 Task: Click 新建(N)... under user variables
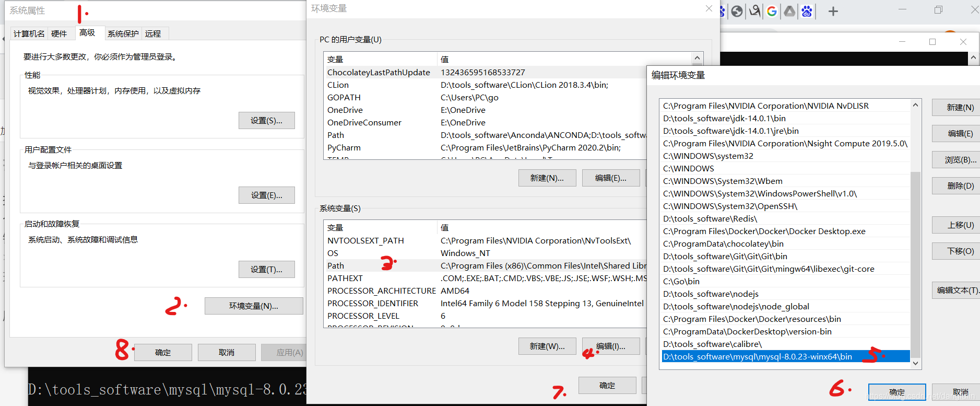[547, 178]
